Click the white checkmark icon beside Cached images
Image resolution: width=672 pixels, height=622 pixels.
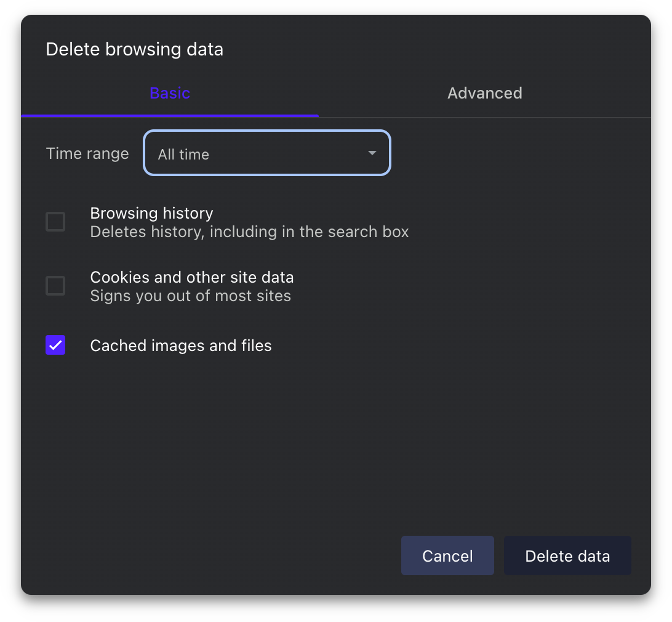(x=55, y=345)
